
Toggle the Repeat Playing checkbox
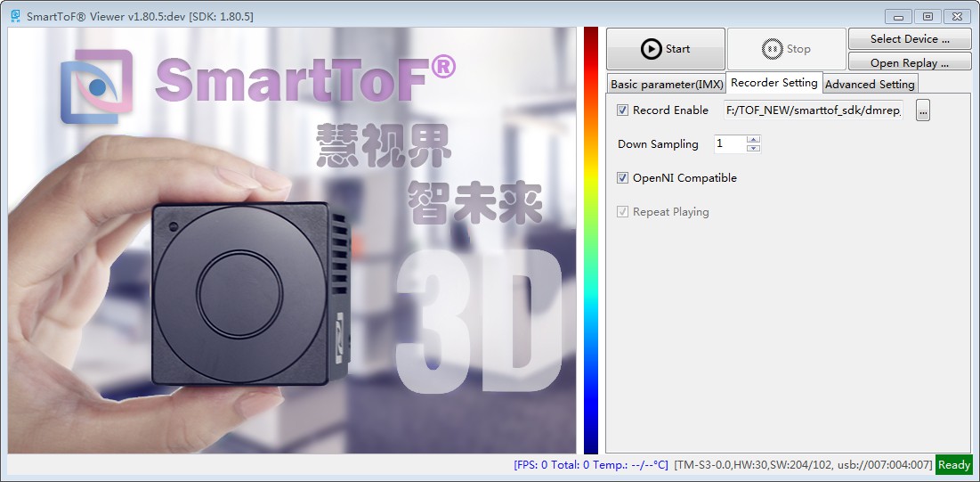coord(622,211)
